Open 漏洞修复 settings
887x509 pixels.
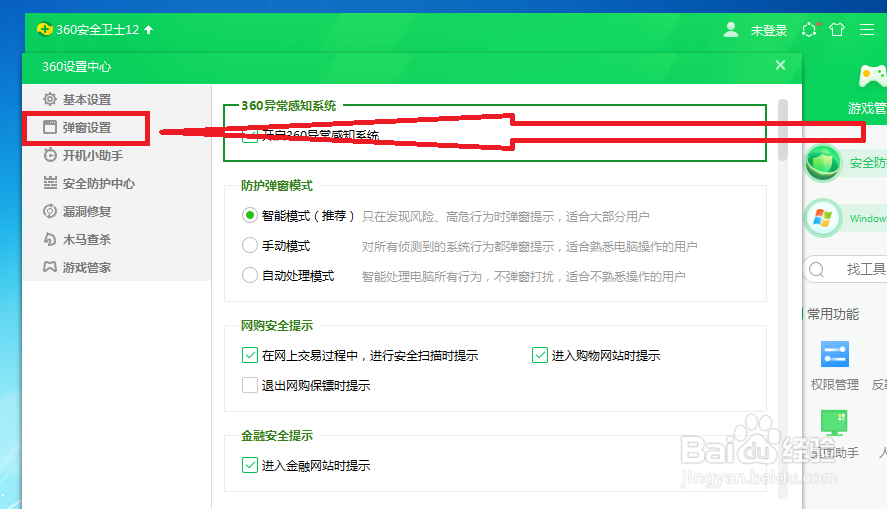point(117,212)
